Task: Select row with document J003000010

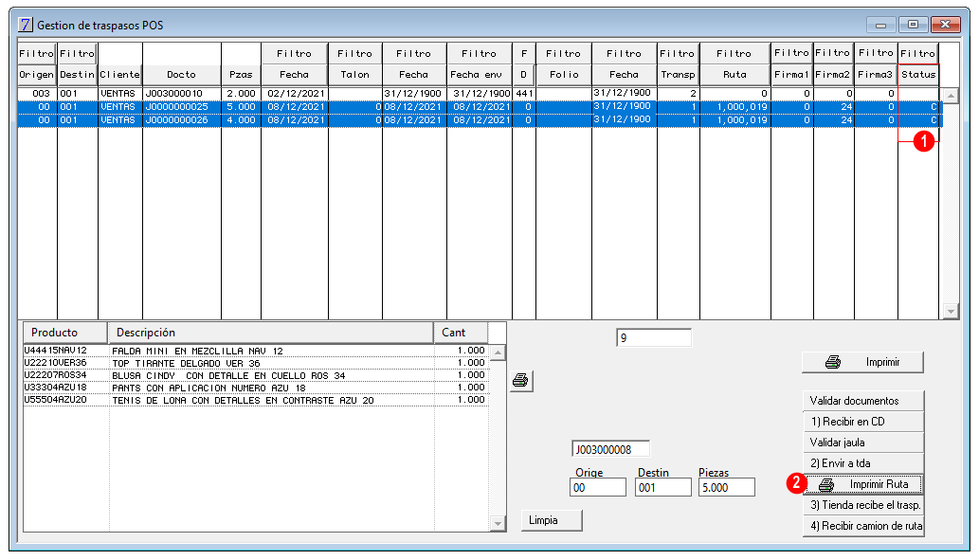Action: point(480,93)
